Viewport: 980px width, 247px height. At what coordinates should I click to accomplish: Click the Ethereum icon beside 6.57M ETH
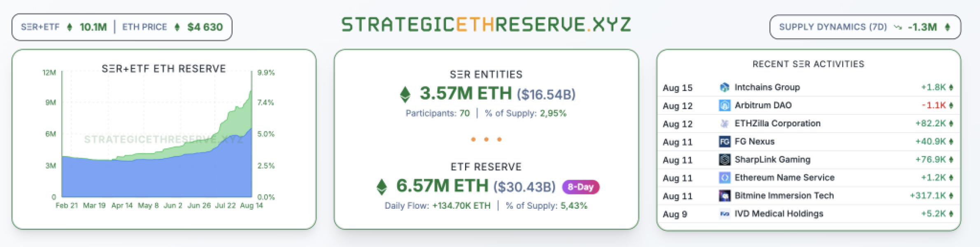382,186
